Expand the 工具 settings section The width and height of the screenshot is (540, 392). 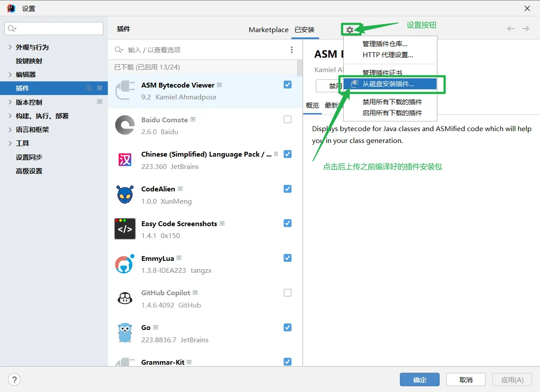(11, 143)
